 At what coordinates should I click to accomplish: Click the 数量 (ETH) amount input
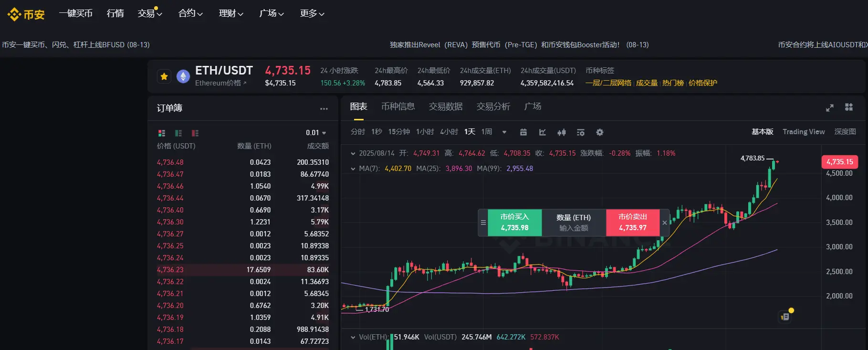tap(574, 223)
